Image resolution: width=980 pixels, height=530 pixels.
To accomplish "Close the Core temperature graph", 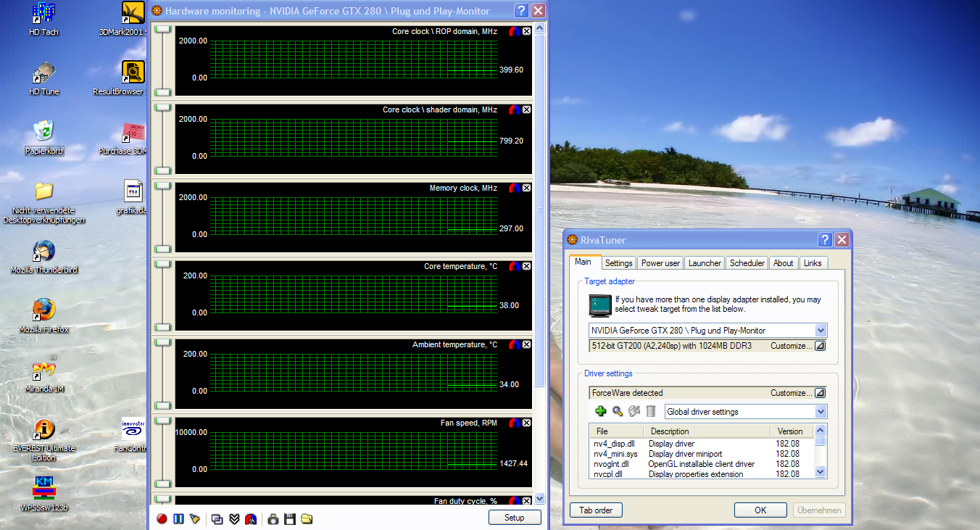I will 527,266.
